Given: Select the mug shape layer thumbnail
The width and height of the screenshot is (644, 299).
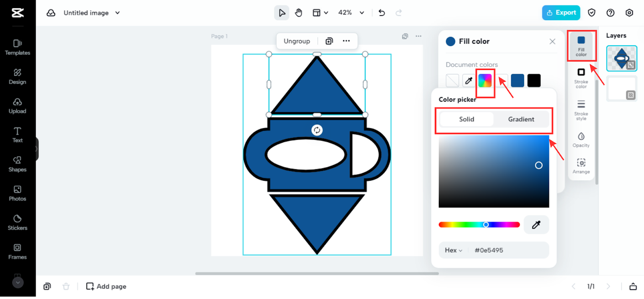Looking at the screenshot, I should click(x=621, y=58).
